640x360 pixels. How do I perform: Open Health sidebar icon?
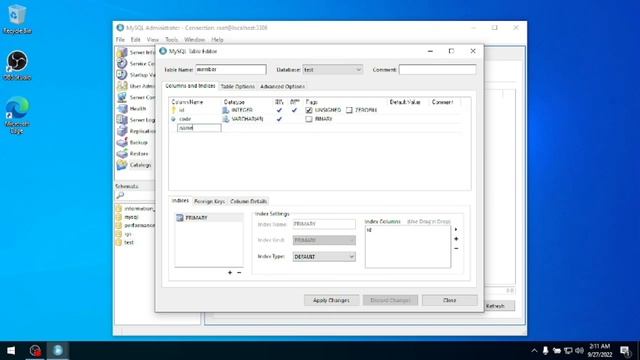click(x=122, y=109)
